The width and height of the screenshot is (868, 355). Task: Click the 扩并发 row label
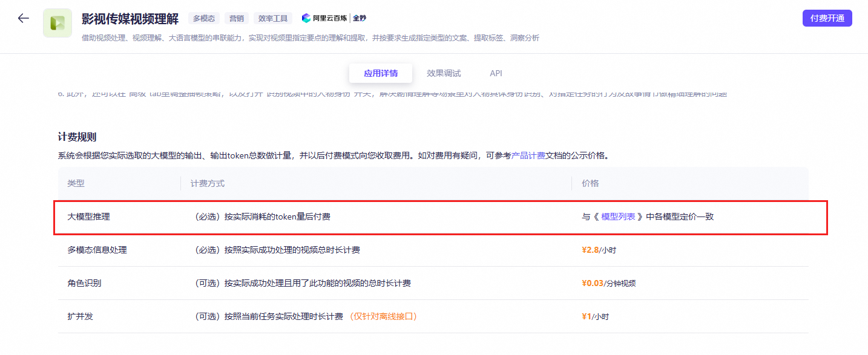[80, 316]
